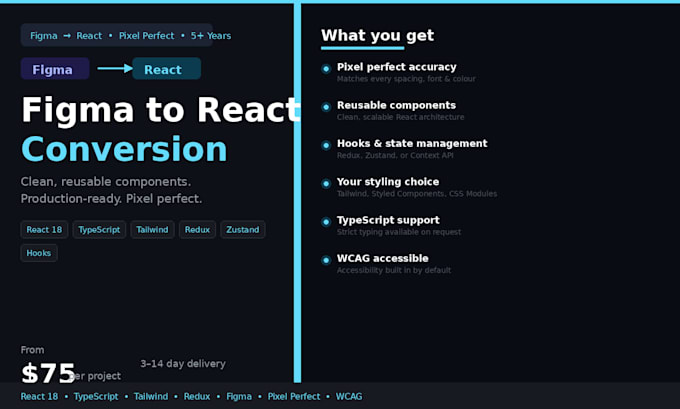This screenshot has width=680, height=409.
Task: Click the bullet dot beside WCAG accessible
Action: [x=326, y=260]
